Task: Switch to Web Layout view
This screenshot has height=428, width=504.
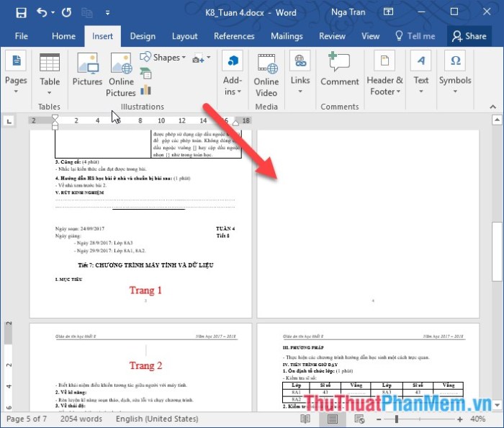Action: point(359,419)
